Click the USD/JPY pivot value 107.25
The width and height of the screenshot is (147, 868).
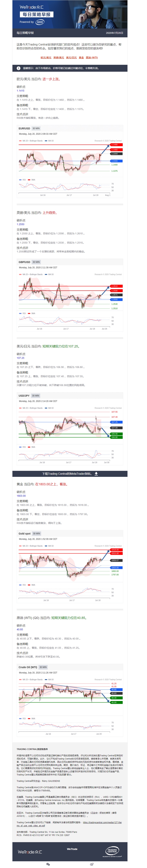[21, 358]
